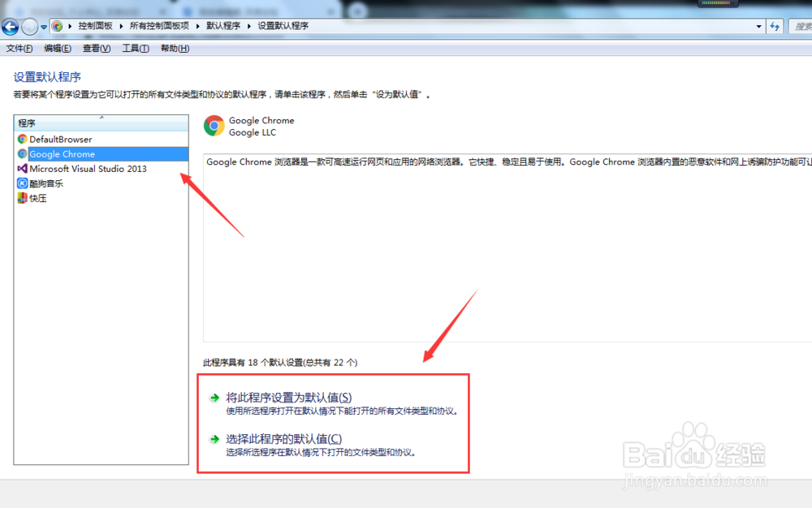Click green arrow beside 将此程序设置为默认值

pyautogui.click(x=214, y=398)
